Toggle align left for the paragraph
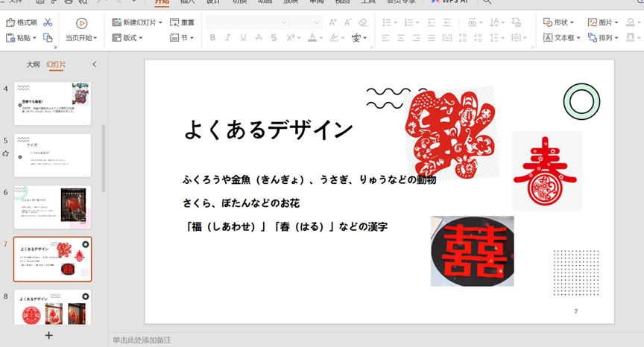This screenshot has height=347, width=644. coord(385,38)
